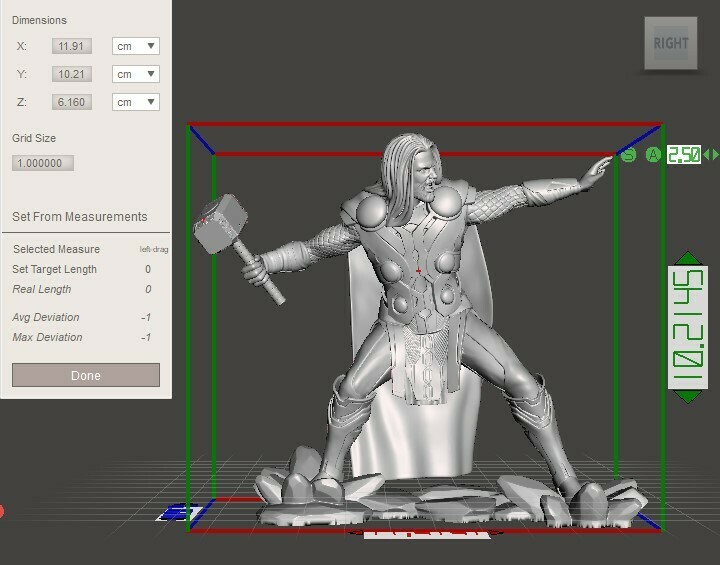Click the X dimension field showing 11.91
This screenshot has width=720, height=565.
[x=72, y=46]
